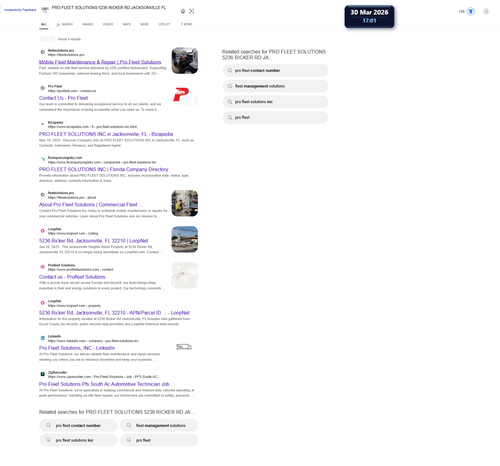The width and height of the screenshot is (500, 466).
Task: Click bottom related search pro fleet contact number
Action: (78, 425)
